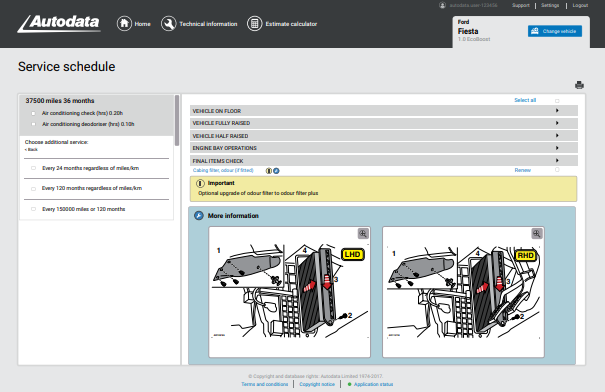
Task: Click the Application status green dot
Action: point(350,384)
